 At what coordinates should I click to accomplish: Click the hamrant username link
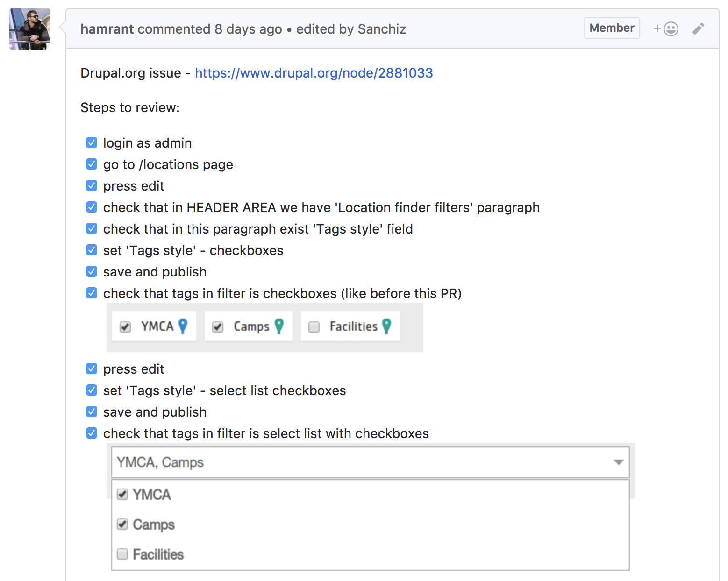[x=107, y=29]
